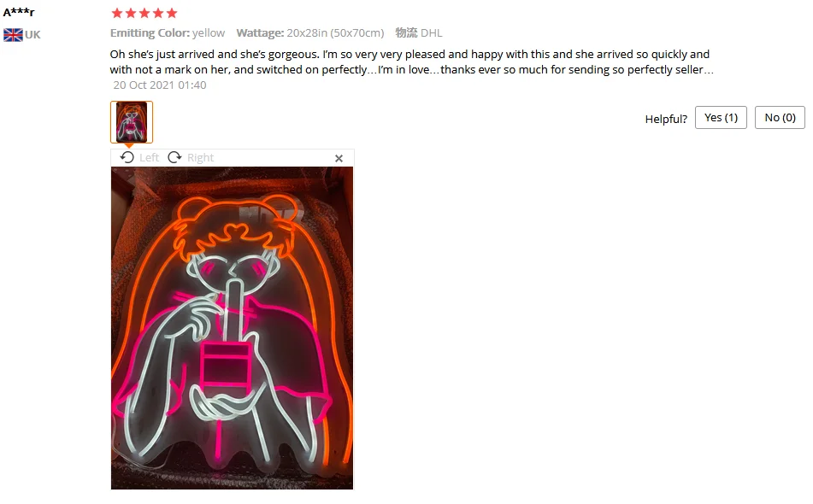Click the review date 20 Oct 2021

pyautogui.click(x=160, y=85)
